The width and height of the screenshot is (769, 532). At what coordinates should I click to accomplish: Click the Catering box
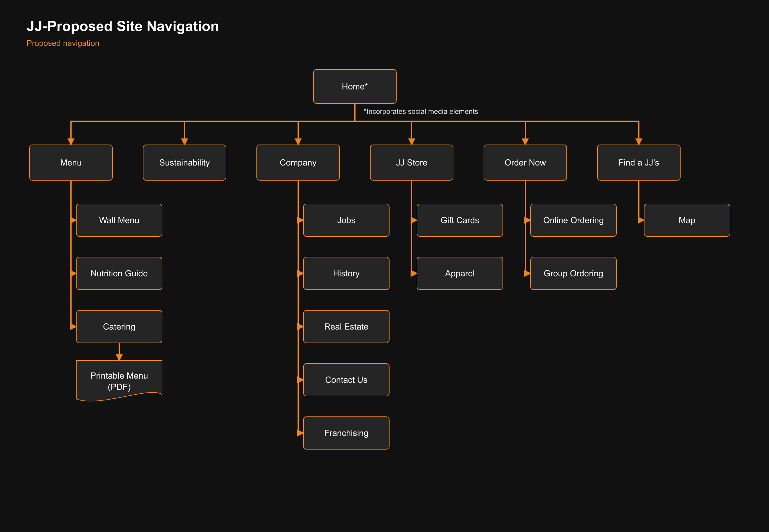coord(119,327)
